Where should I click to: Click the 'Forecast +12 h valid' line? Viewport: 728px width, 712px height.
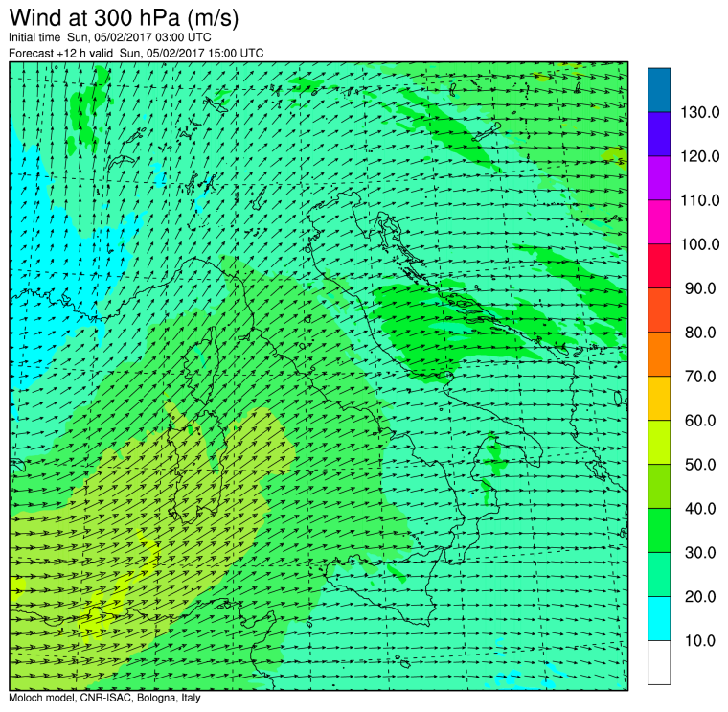136,53
